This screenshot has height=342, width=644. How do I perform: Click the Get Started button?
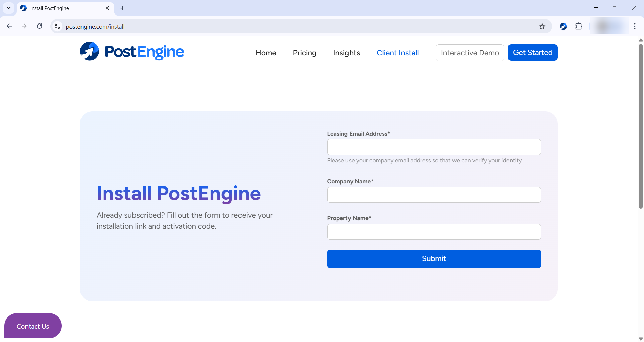point(533,53)
